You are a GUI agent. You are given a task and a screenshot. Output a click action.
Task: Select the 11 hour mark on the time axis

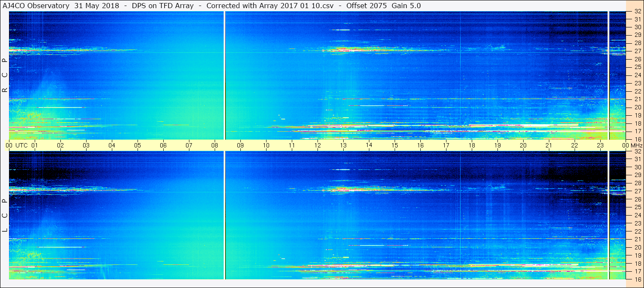292,145
